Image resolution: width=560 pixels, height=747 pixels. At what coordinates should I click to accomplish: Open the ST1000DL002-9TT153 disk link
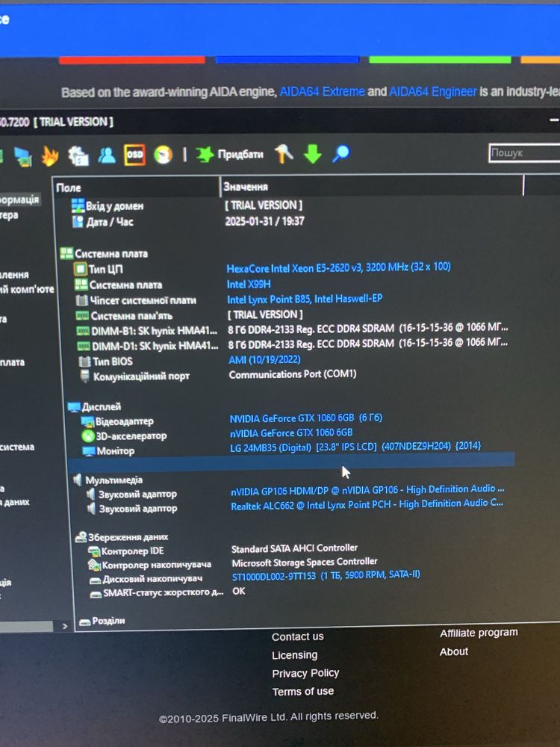point(326,575)
